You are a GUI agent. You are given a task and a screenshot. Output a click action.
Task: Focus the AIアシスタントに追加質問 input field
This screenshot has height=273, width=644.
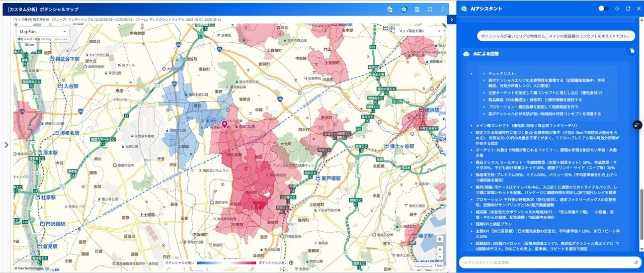(545, 262)
